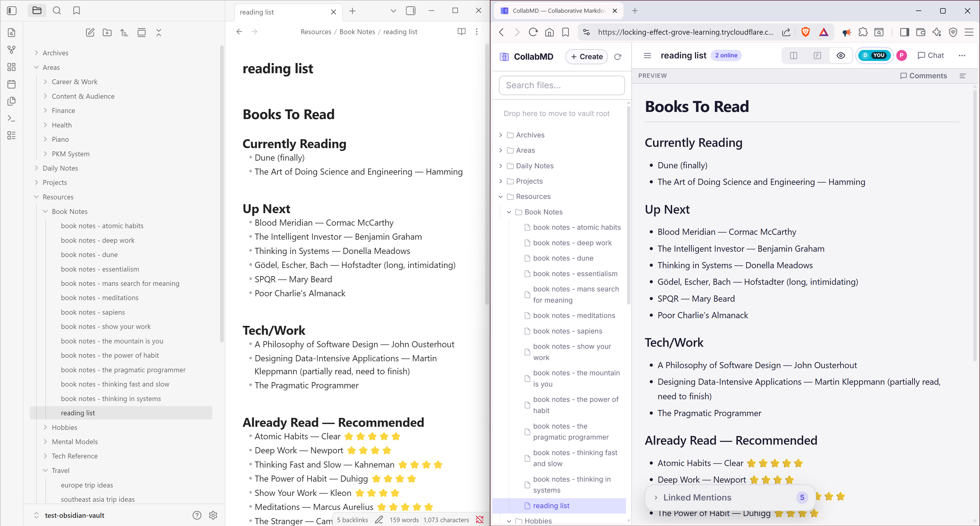
Task: Open book notes - dune in Obsidian
Action: (89, 255)
